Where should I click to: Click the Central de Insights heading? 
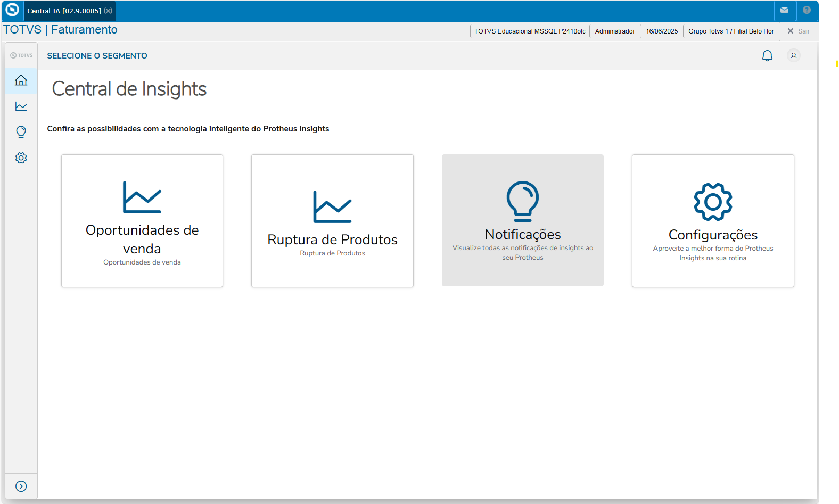tap(129, 89)
